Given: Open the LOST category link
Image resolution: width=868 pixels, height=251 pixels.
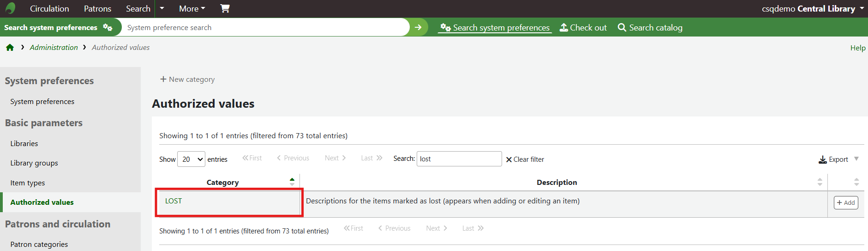Looking at the screenshot, I should click(x=174, y=201).
